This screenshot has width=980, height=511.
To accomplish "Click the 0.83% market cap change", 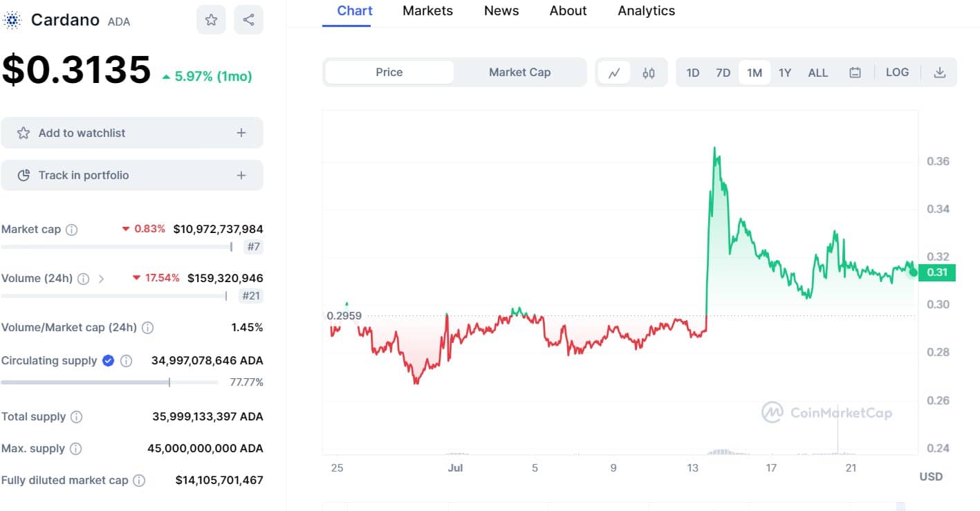I will (x=144, y=229).
